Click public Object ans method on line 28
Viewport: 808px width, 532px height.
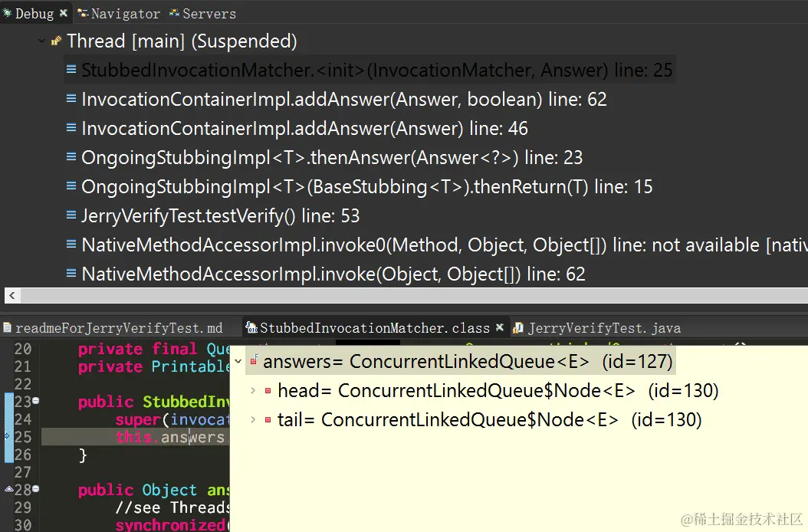pyautogui.click(x=153, y=490)
